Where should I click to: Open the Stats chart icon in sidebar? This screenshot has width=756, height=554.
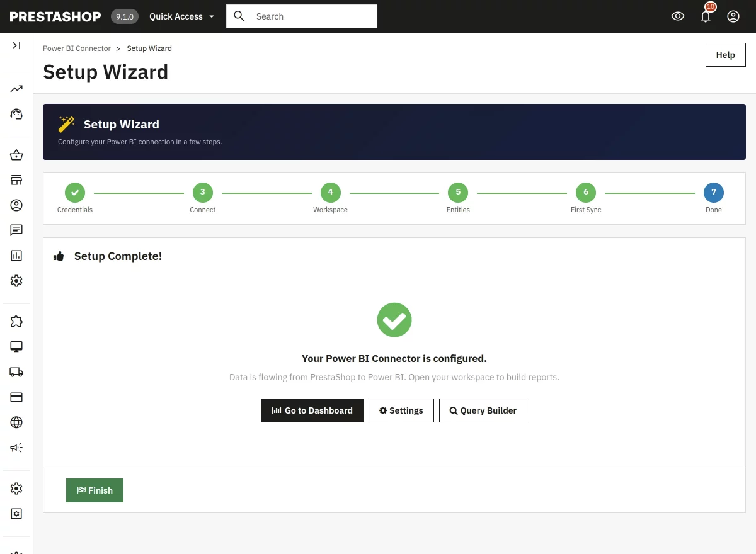coord(16,256)
